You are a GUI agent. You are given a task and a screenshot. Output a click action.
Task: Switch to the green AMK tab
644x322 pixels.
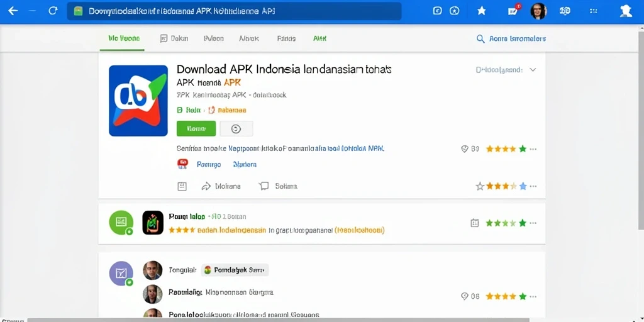[319, 38]
